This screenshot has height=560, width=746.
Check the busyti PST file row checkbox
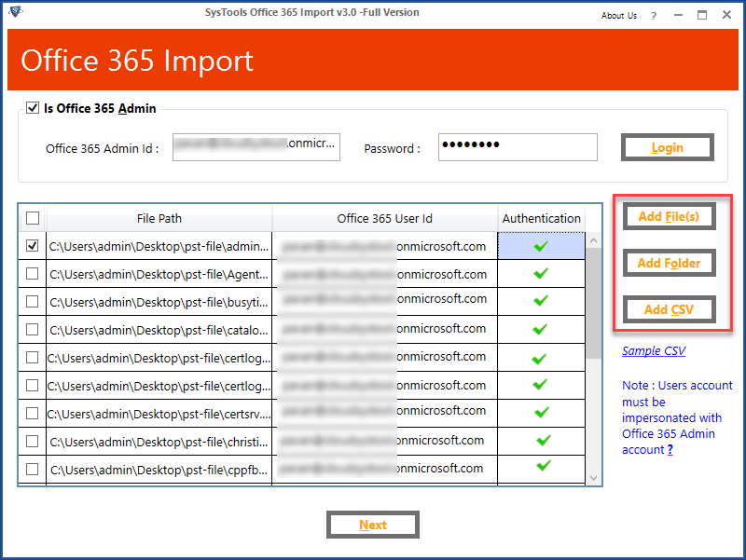pos(33,301)
